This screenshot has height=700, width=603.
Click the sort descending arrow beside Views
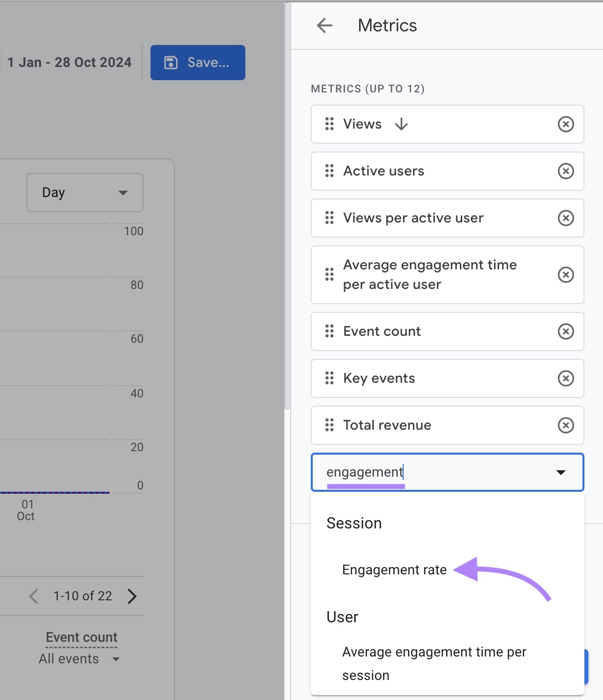pos(401,125)
